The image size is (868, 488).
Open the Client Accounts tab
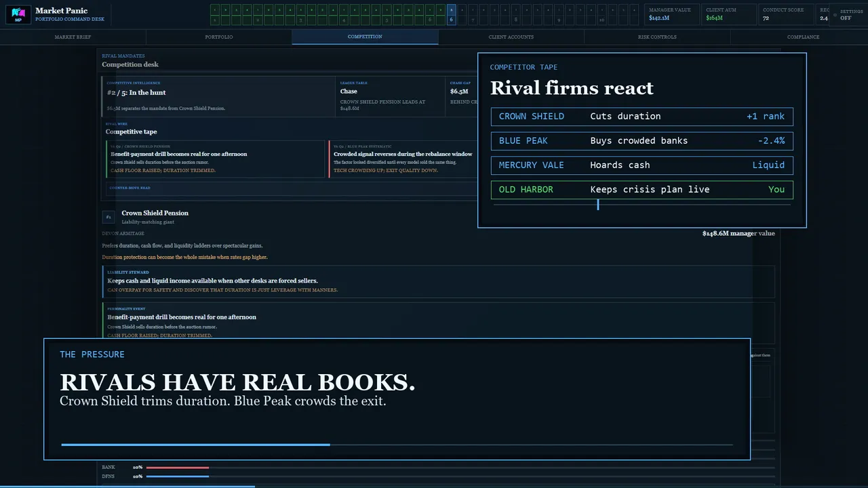511,37
